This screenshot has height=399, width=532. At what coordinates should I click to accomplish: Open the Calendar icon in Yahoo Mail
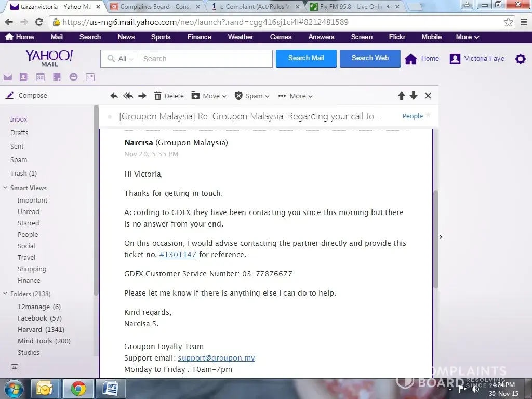41,77
